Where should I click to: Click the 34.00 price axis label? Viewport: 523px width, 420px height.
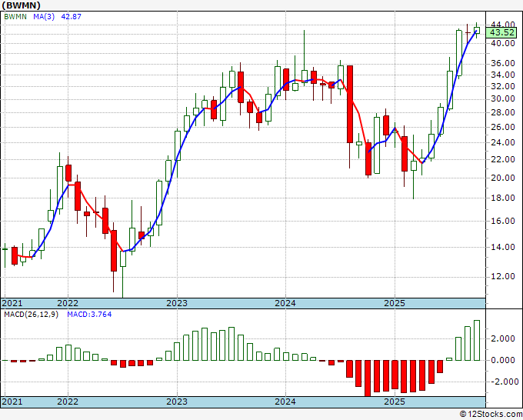(502, 75)
